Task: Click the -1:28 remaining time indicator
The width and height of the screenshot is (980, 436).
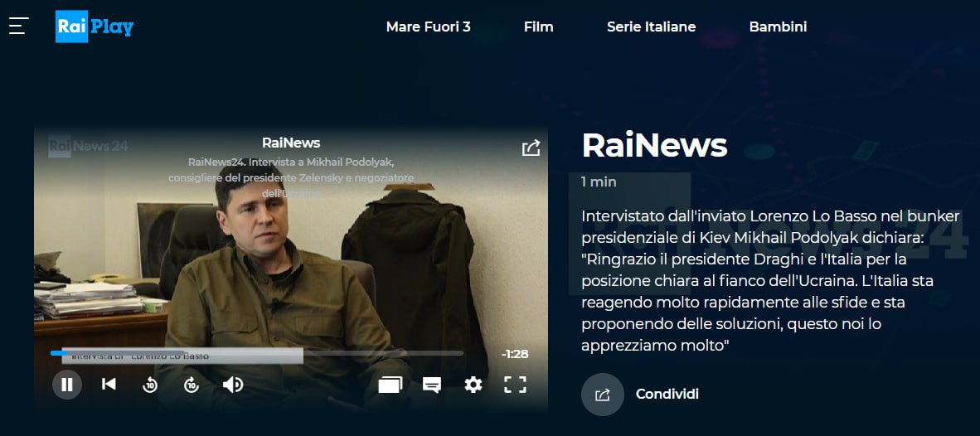Action: [515, 354]
